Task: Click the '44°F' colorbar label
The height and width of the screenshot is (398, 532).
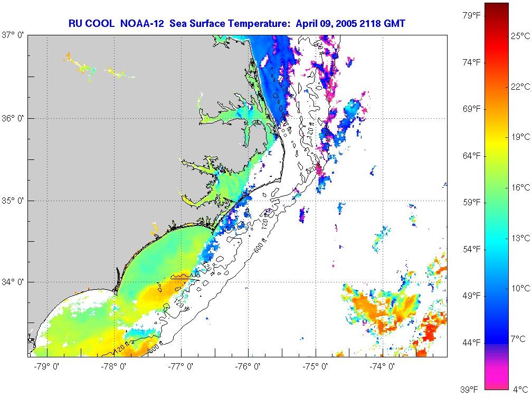Action: 472,343
